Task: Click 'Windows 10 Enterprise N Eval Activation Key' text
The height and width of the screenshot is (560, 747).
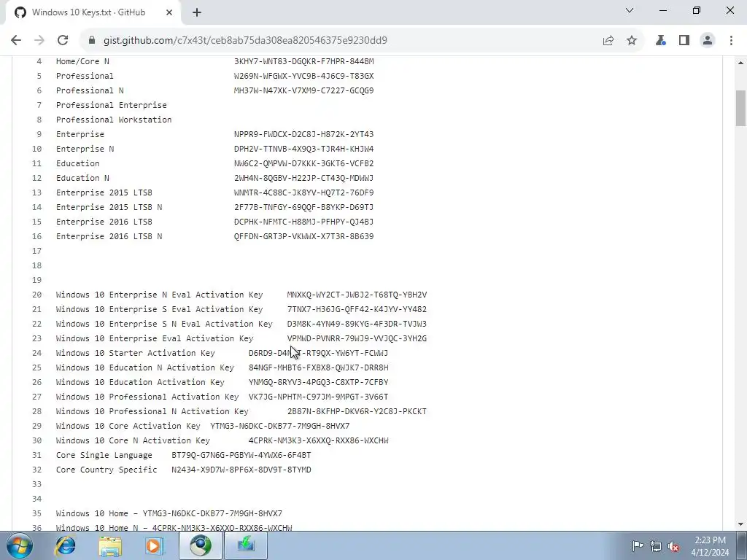Action: coord(160,295)
